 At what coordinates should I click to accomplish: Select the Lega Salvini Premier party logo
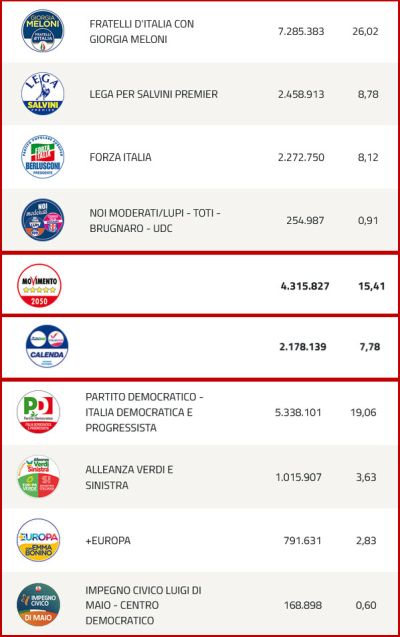point(43,94)
